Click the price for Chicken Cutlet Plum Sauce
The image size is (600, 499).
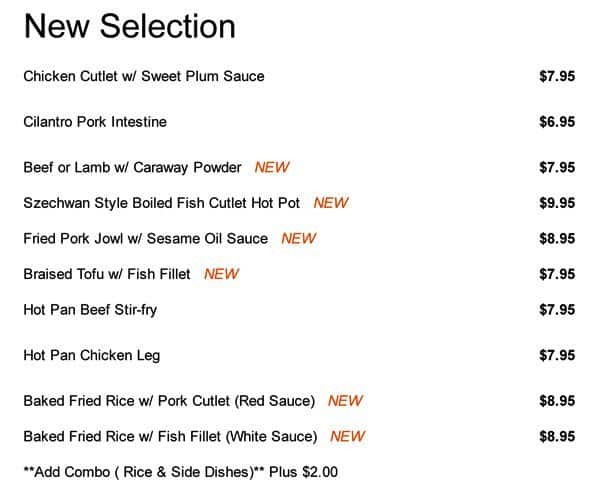point(557,76)
